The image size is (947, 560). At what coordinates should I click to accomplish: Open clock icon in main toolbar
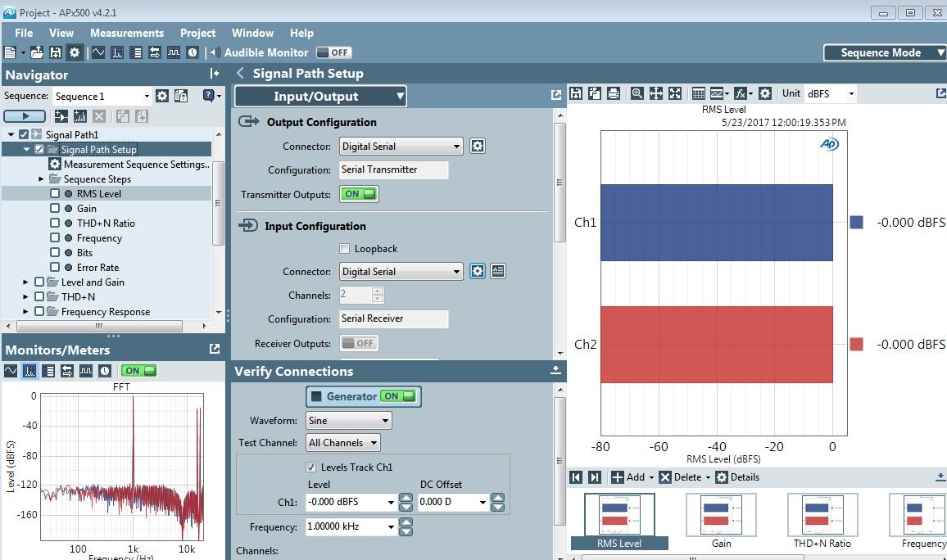[192, 52]
